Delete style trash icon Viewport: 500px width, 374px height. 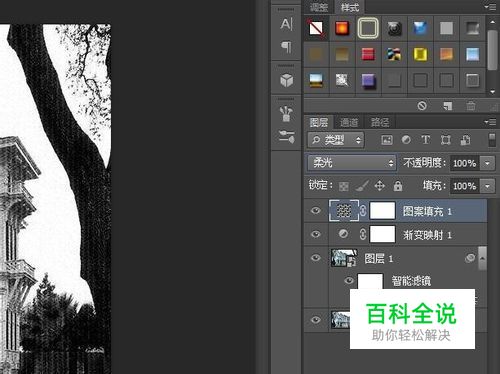click(x=471, y=106)
